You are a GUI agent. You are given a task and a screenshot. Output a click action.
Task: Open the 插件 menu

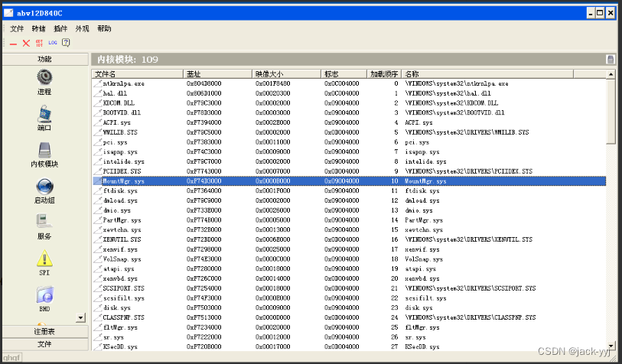60,28
